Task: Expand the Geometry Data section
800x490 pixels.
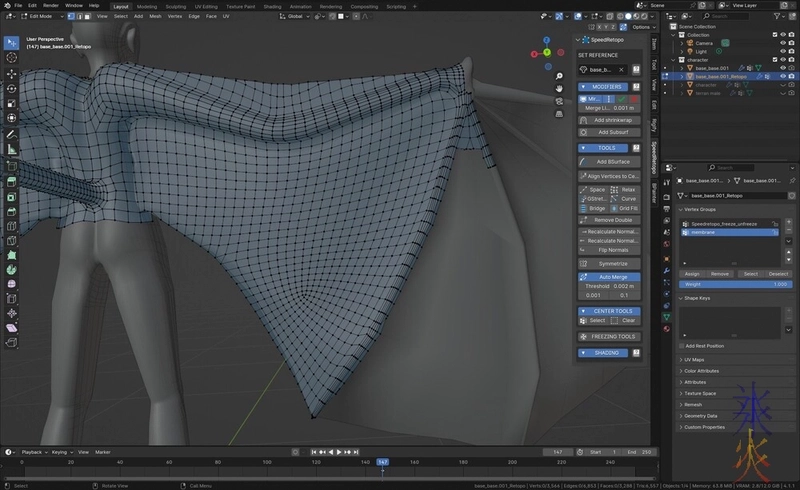Action: 703,415
